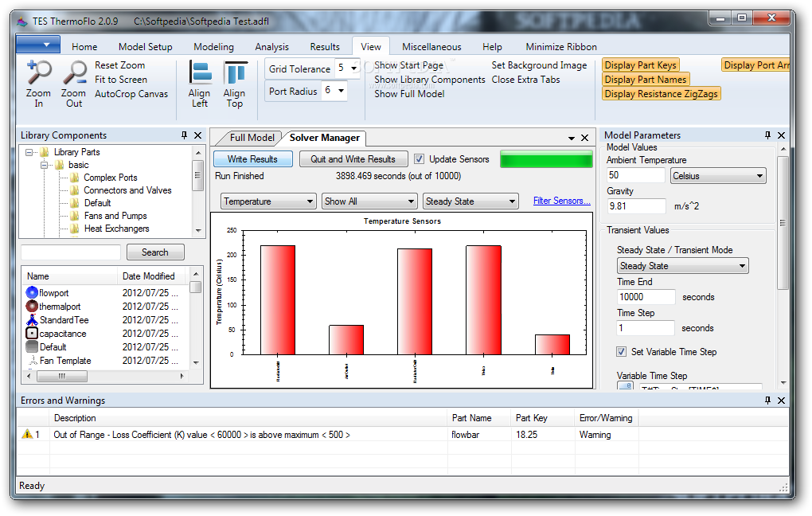Click the Gravity input field

pyautogui.click(x=636, y=205)
